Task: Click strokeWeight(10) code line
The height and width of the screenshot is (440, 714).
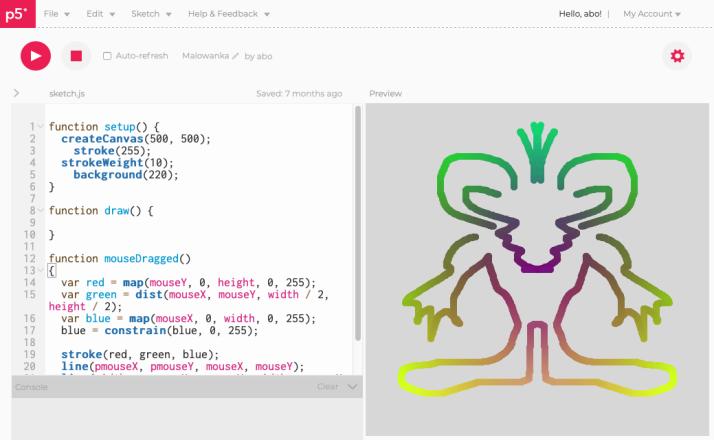Action: tap(117, 163)
